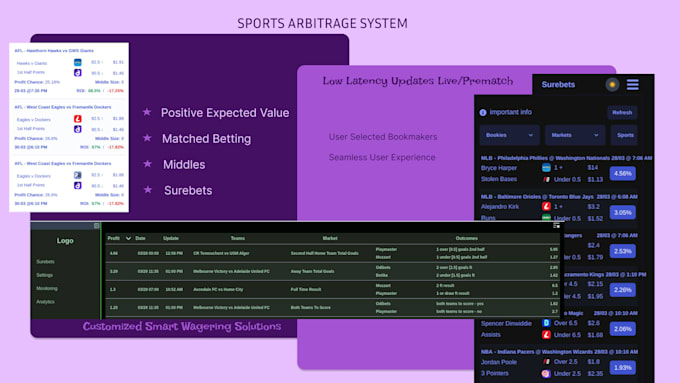
Task: Click bookmaker logo beside Stolen Bases Under 0.5
Action: pos(546,179)
